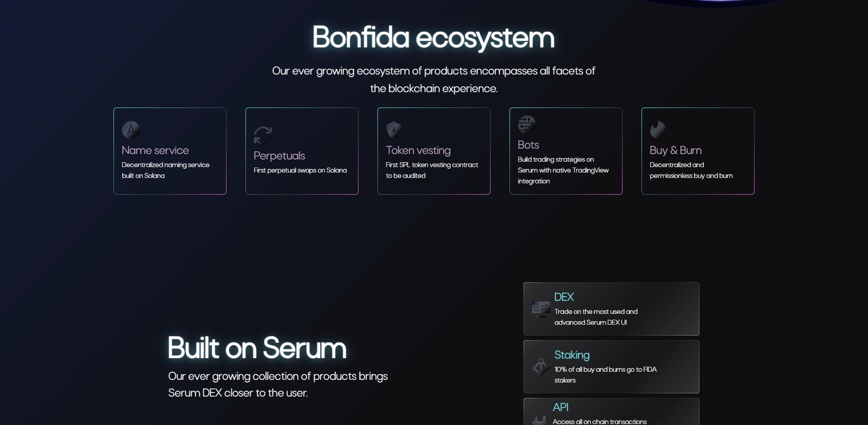868x425 pixels.
Task: Click the Name service letter-A icon
Action: click(130, 131)
